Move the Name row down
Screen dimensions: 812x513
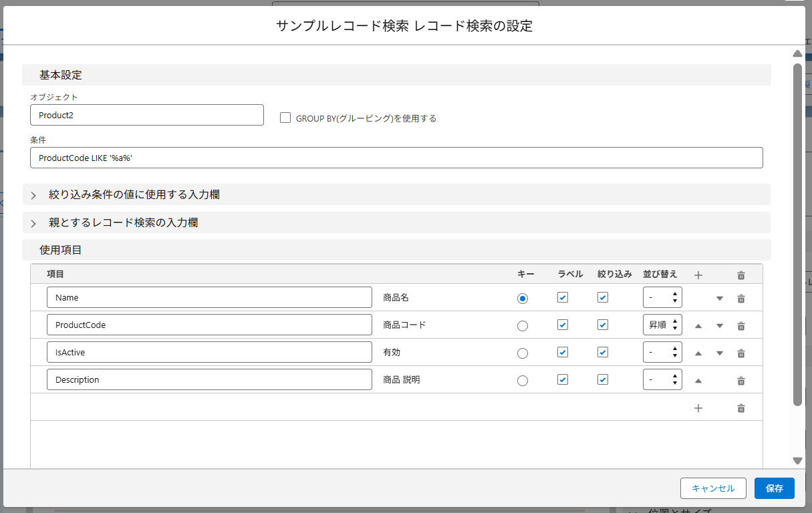pyautogui.click(x=720, y=299)
